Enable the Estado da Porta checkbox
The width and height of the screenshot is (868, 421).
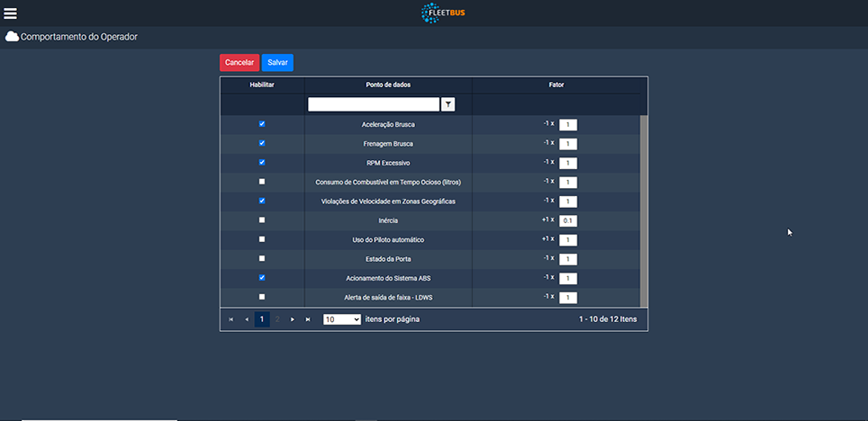coord(262,258)
